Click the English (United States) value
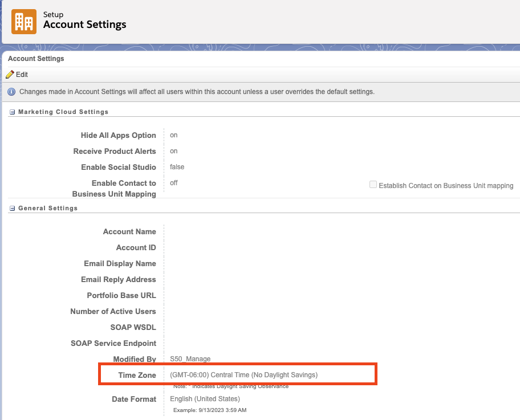 click(x=205, y=399)
